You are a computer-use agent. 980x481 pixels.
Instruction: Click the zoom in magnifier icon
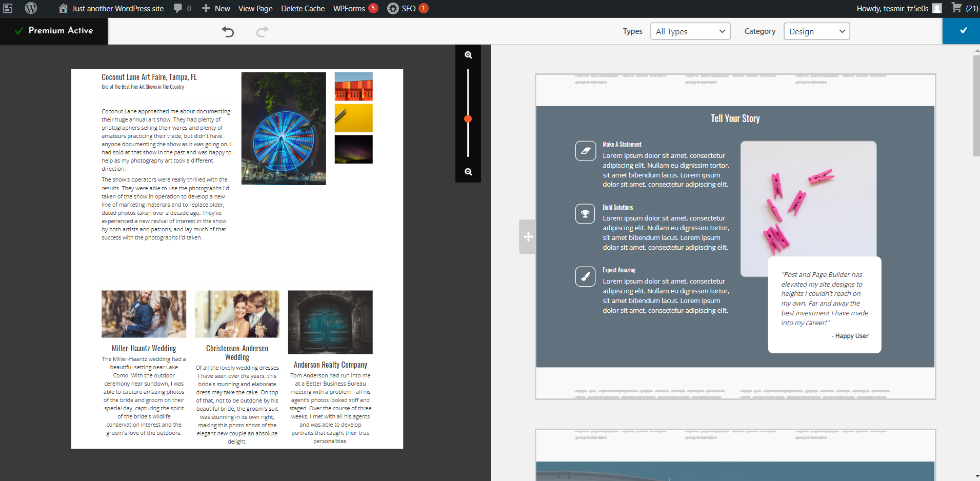(x=468, y=55)
